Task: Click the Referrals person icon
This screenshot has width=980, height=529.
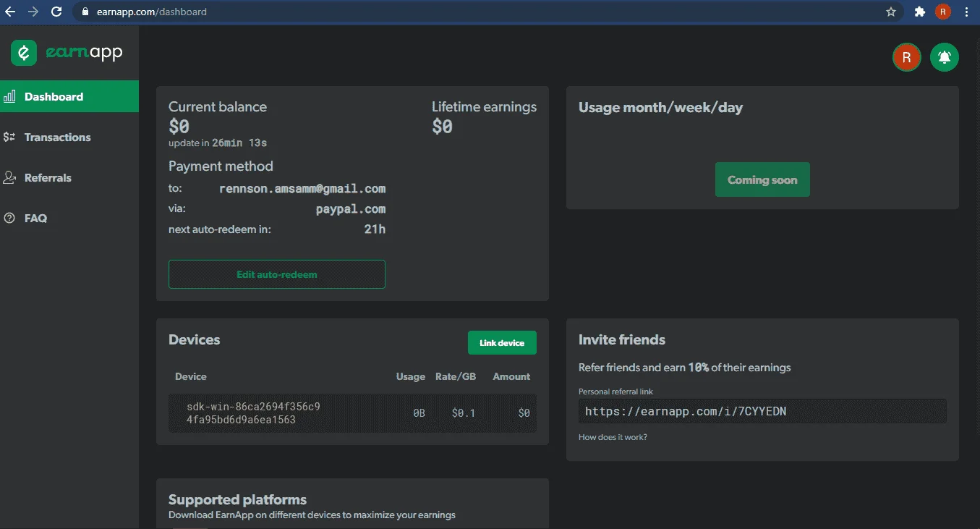Action: 9,177
